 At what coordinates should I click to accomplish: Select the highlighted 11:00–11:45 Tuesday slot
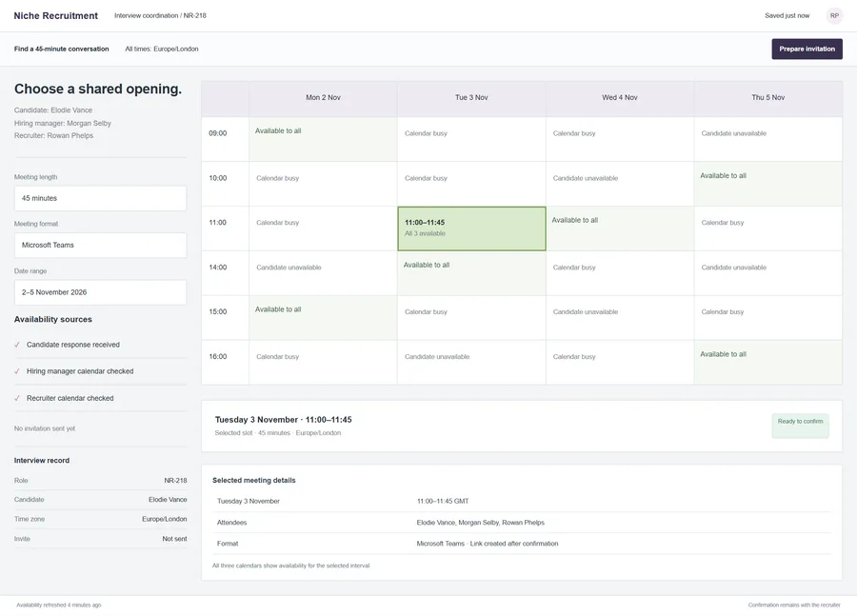coord(471,229)
